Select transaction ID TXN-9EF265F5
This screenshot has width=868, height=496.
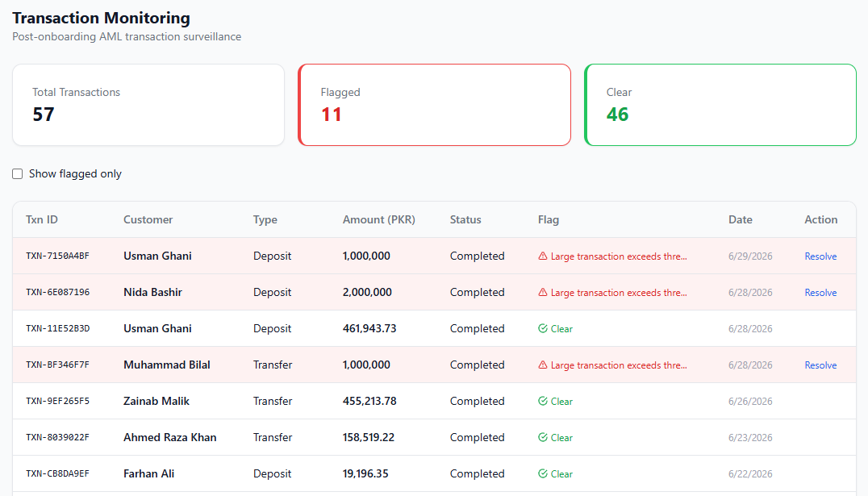tap(57, 401)
